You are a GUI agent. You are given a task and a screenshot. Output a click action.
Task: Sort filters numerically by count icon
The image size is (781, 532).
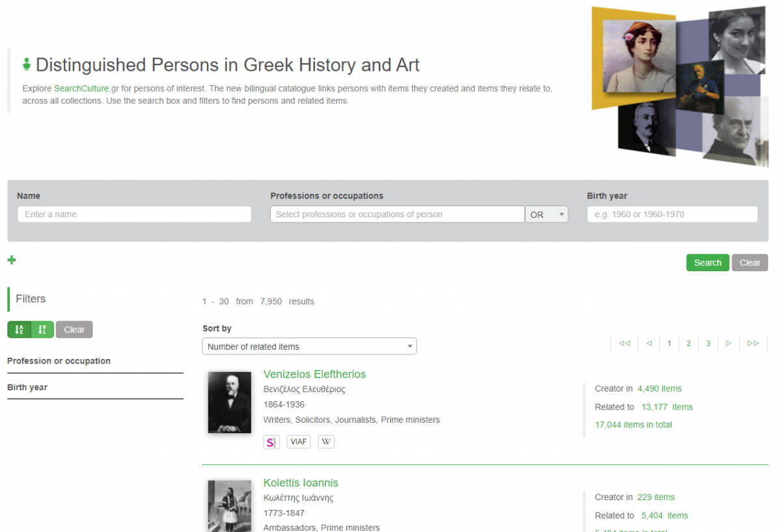42,330
